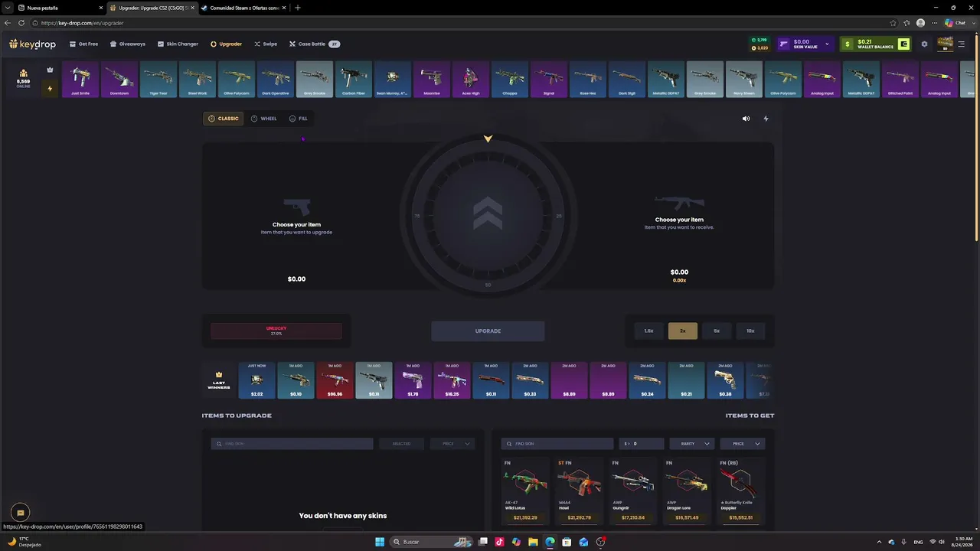Open the Windows Start menu
The width and height of the screenshot is (980, 551).
pyautogui.click(x=379, y=542)
